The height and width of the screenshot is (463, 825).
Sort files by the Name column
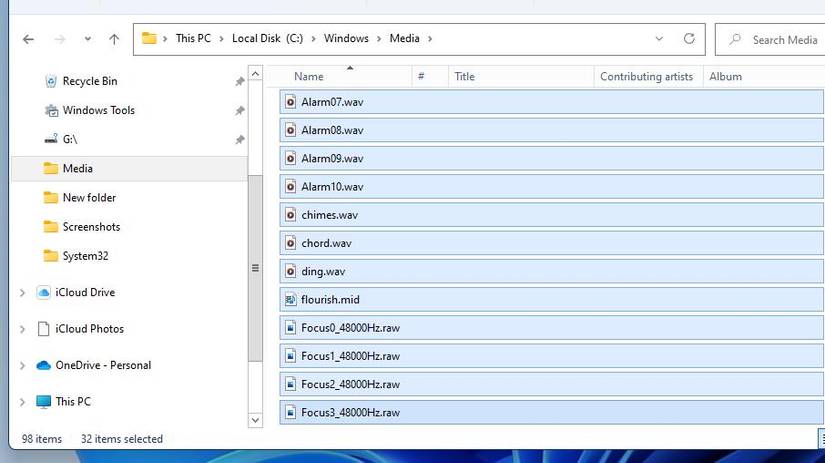coord(308,76)
